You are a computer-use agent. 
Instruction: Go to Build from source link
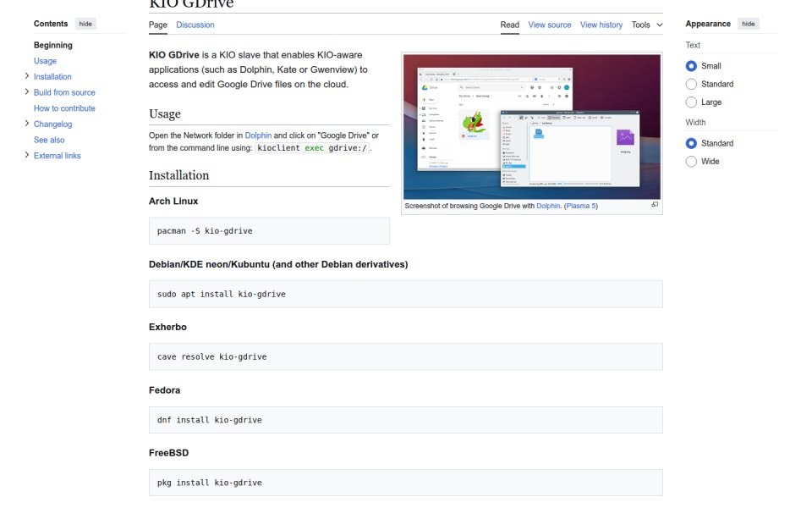[64, 92]
